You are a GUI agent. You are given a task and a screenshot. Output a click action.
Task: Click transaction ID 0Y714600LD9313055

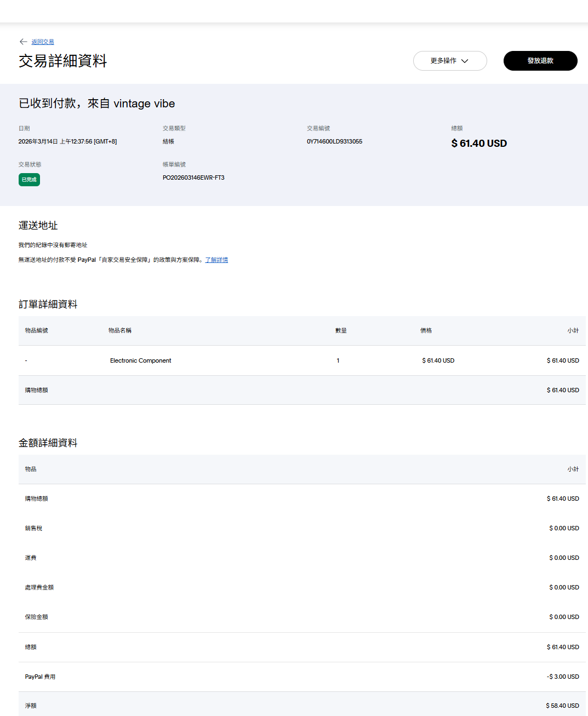click(x=334, y=141)
